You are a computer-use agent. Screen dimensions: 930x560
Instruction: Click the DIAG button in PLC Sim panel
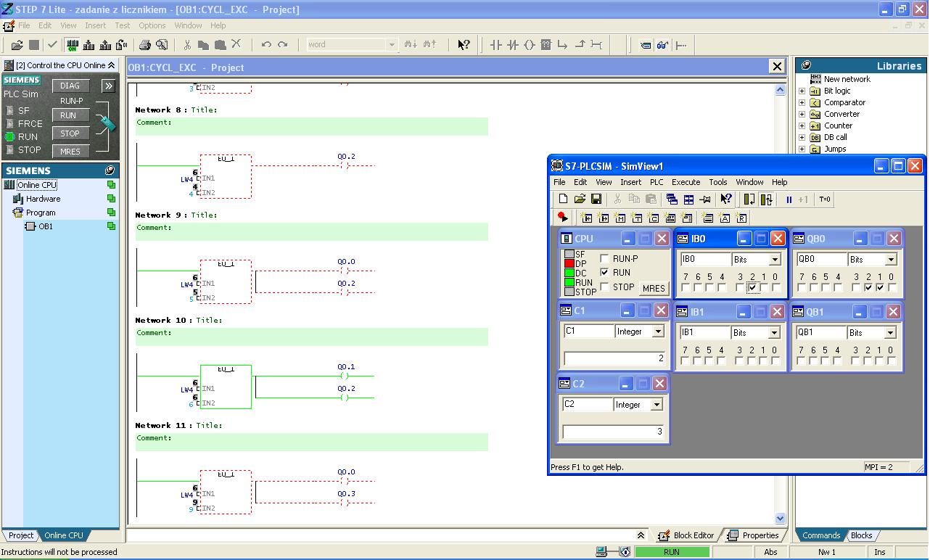click(x=70, y=86)
